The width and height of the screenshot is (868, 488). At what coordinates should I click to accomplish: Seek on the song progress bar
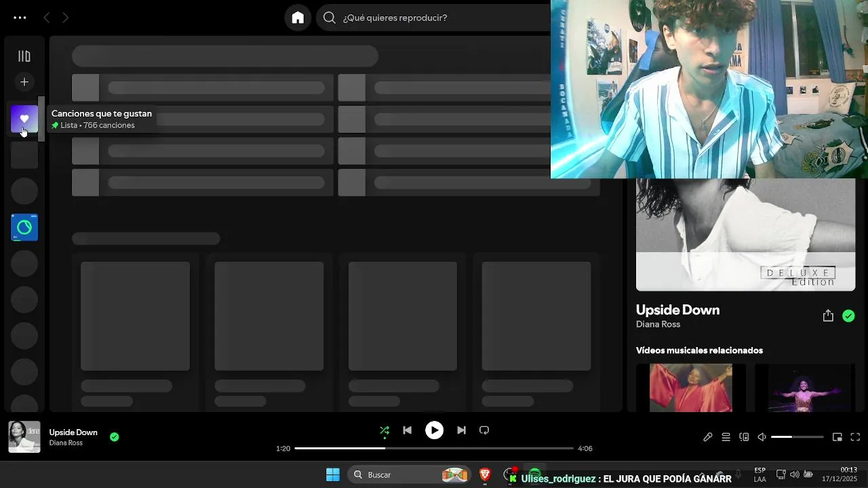point(434,449)
